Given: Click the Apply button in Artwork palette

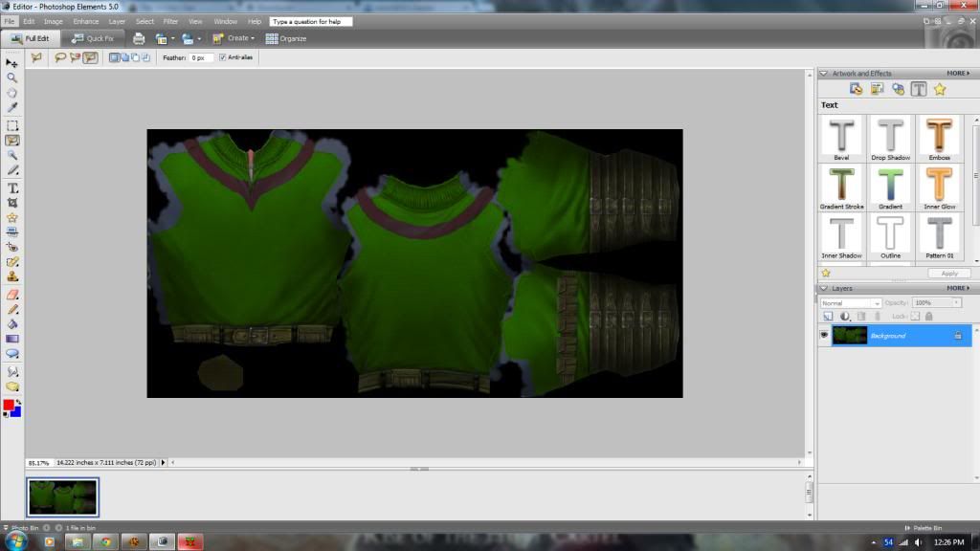Looking at the screenshot, I should [x=948, y=274].
